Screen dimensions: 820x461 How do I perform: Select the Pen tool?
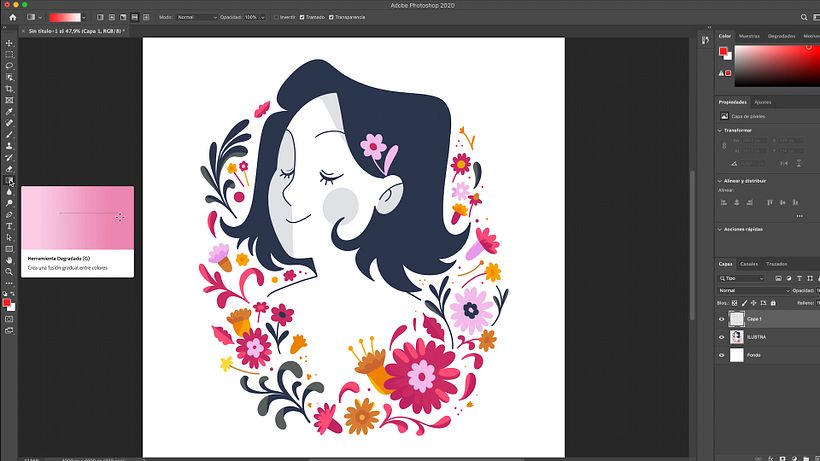click(9, 215)
